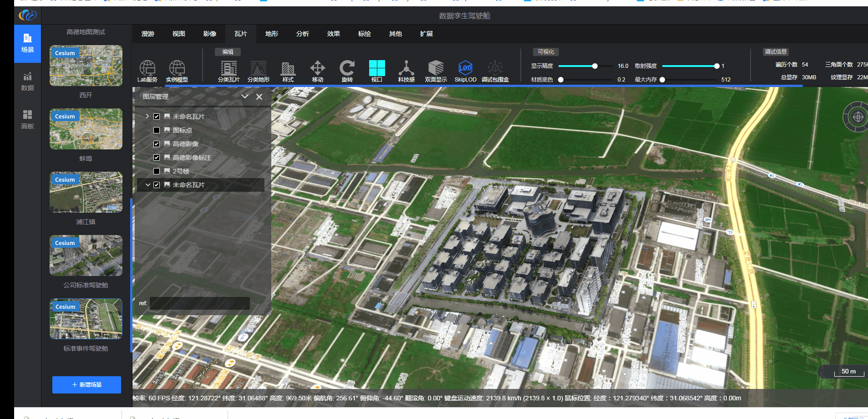Open the 分析 menu tab
Image resolution: width=868 pixels, height=419 pixels.
point(303,34)
